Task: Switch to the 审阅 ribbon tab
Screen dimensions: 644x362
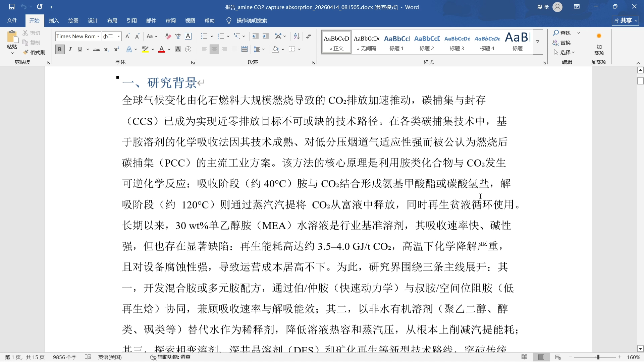Action: coord(170,21)
